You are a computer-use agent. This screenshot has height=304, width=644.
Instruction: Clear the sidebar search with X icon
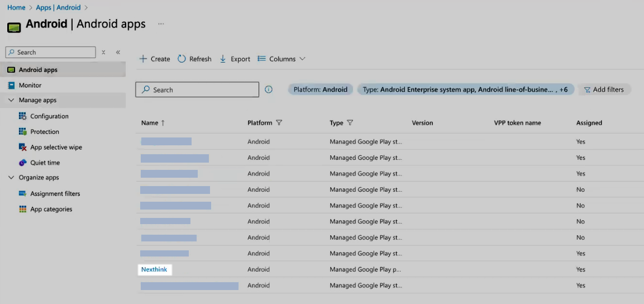click(103, 52)
